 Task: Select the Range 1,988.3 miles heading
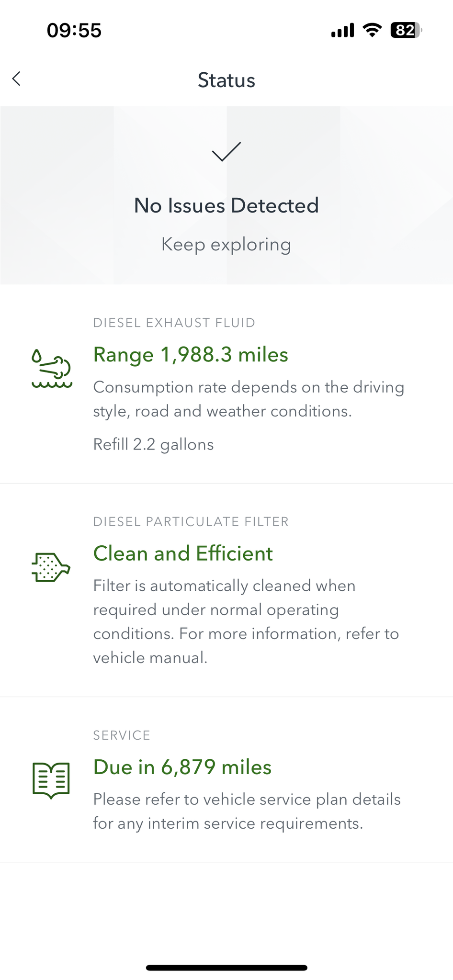191,355
